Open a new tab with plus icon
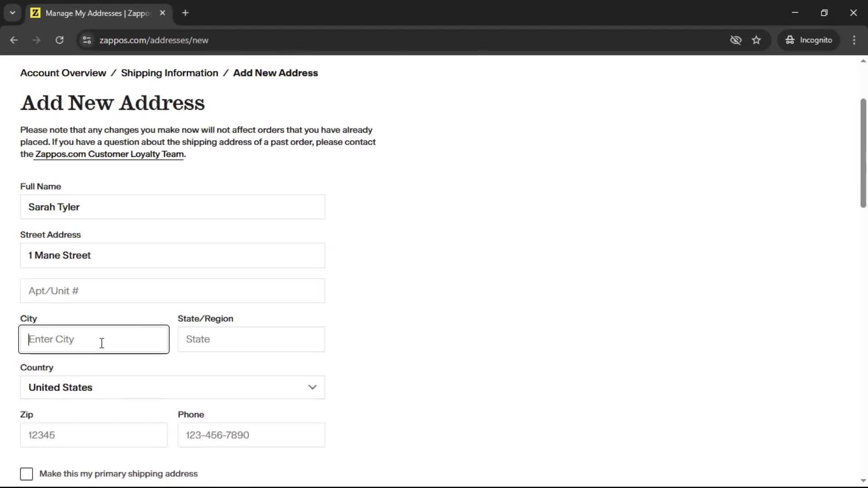Screen dimensions: 868x488 (x=185, y=13)
